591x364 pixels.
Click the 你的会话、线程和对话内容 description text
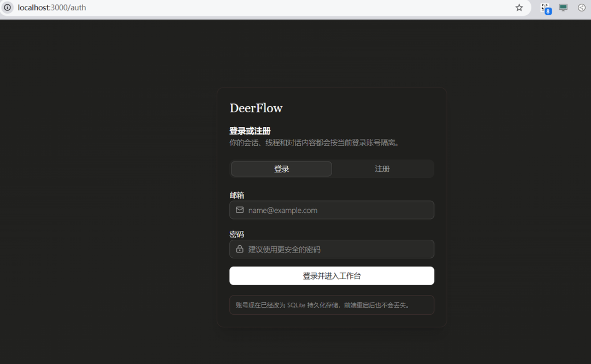315,142
